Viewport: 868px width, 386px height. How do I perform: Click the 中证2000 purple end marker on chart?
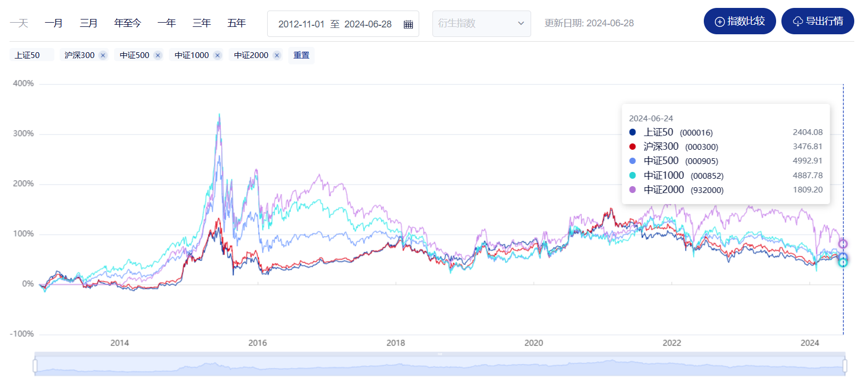click(843, 244)
